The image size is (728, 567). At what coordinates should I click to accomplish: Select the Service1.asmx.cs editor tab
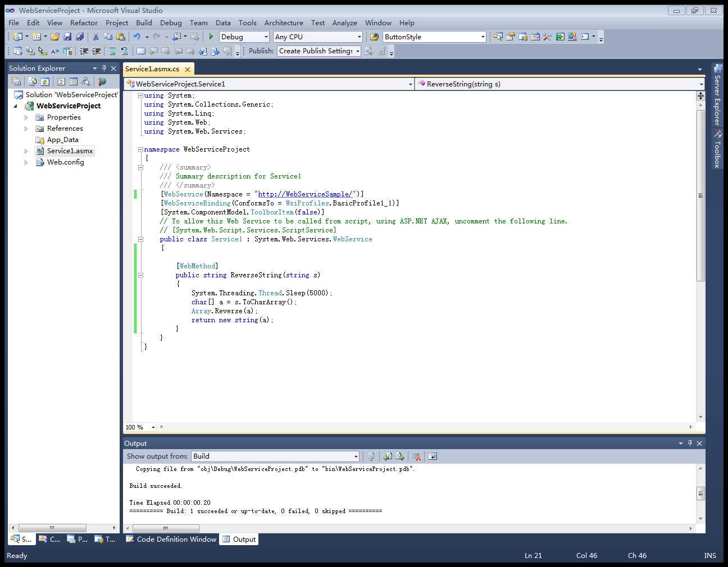click(x=152, y=69)
